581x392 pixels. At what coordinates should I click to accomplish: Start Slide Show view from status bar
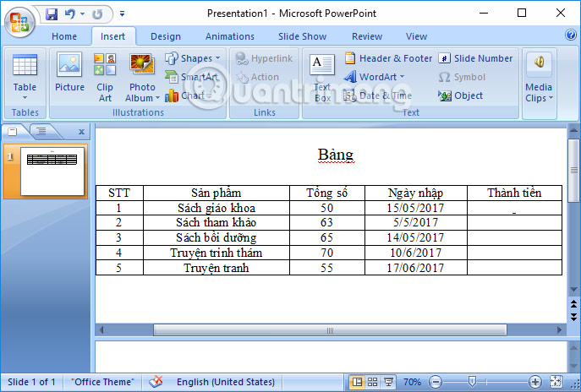tap(388, 382)
